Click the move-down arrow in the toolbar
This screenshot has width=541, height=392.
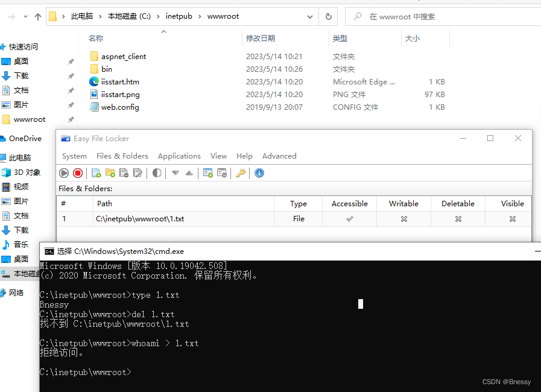pyautogui.click(x=174, y=173)
